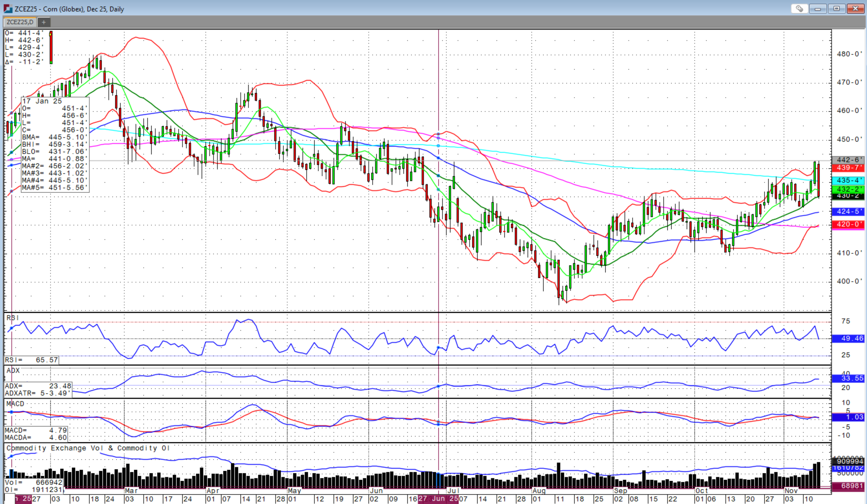Maximize the chart window
Viewport: 867px width, 504px height.
coord(836,8)
